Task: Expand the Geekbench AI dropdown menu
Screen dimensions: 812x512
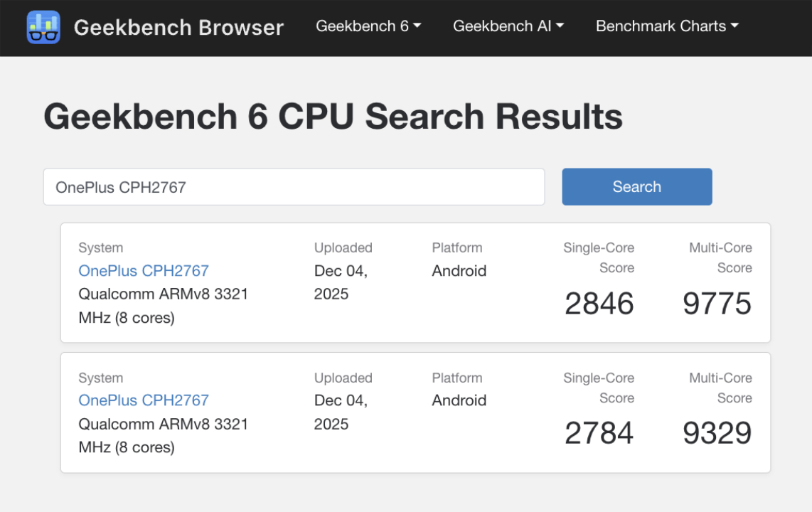Action: [508, 26]
